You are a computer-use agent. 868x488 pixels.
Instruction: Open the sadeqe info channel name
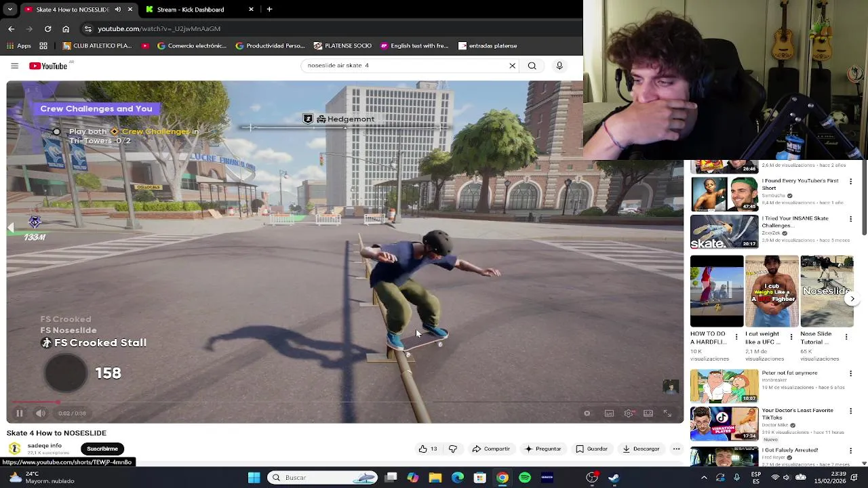click(45, 445)
